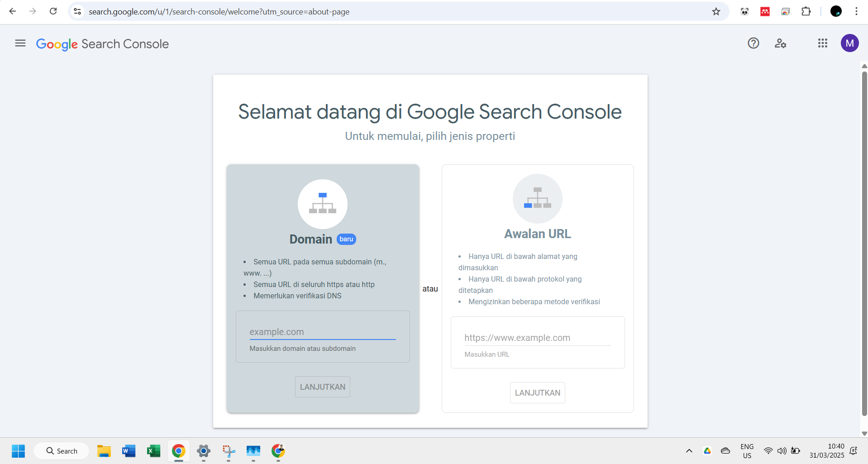Switch to the active Chrome taskbar icon
The image size is (868, 464).
tap(179, 451)
